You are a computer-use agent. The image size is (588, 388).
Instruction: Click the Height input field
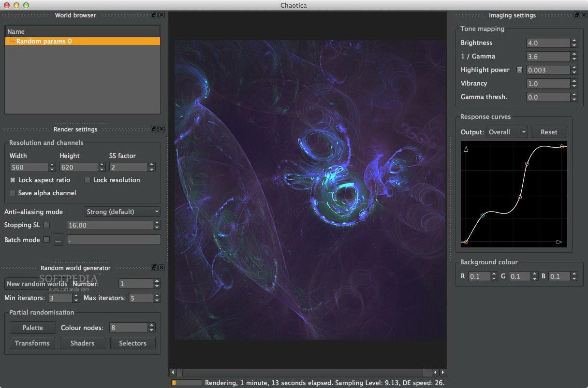pyautogui.click(x=79, y=167)
